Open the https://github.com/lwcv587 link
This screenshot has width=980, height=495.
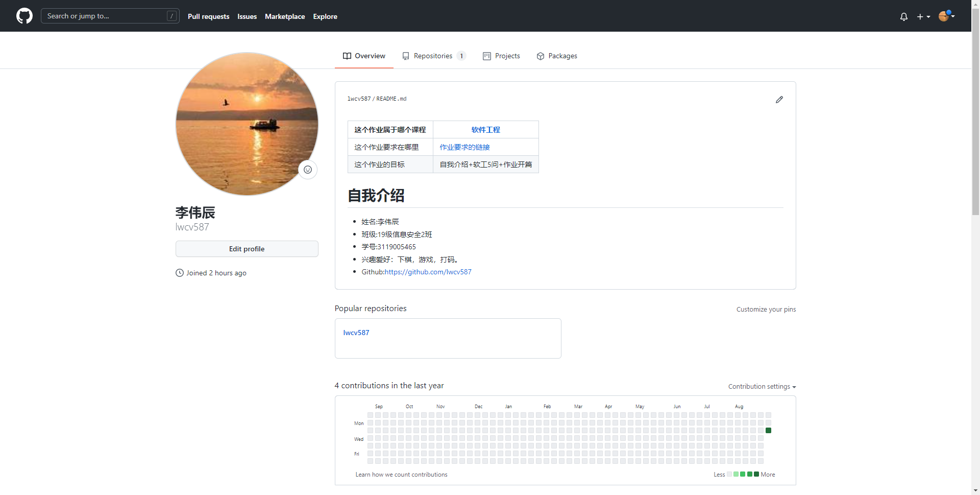pyautogui.click(x=428, y=272)
